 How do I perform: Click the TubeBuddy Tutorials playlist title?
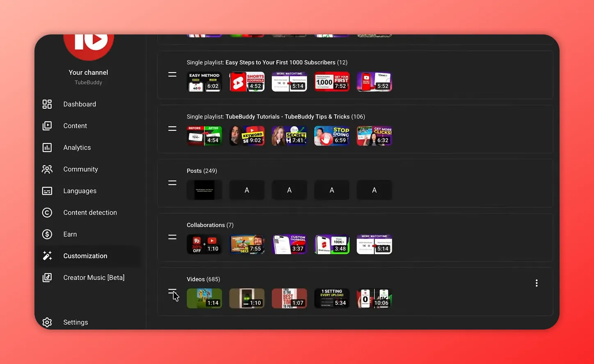(288, 116)
